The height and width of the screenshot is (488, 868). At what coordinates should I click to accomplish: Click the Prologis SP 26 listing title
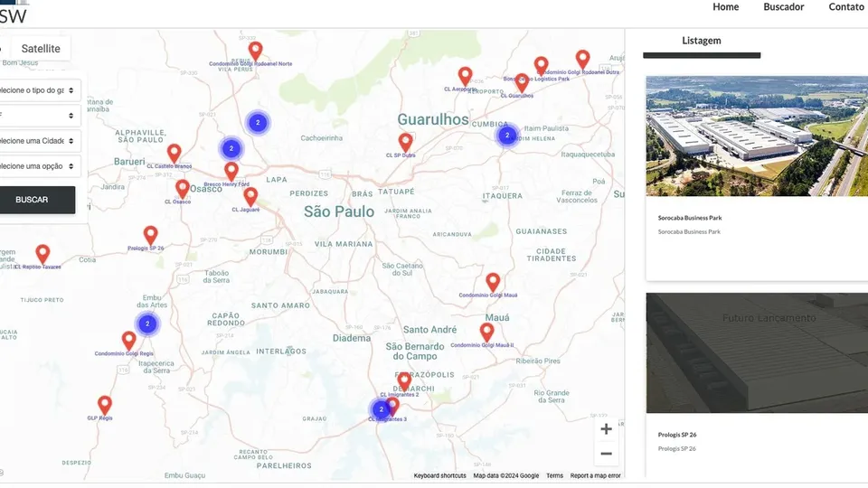677,435
